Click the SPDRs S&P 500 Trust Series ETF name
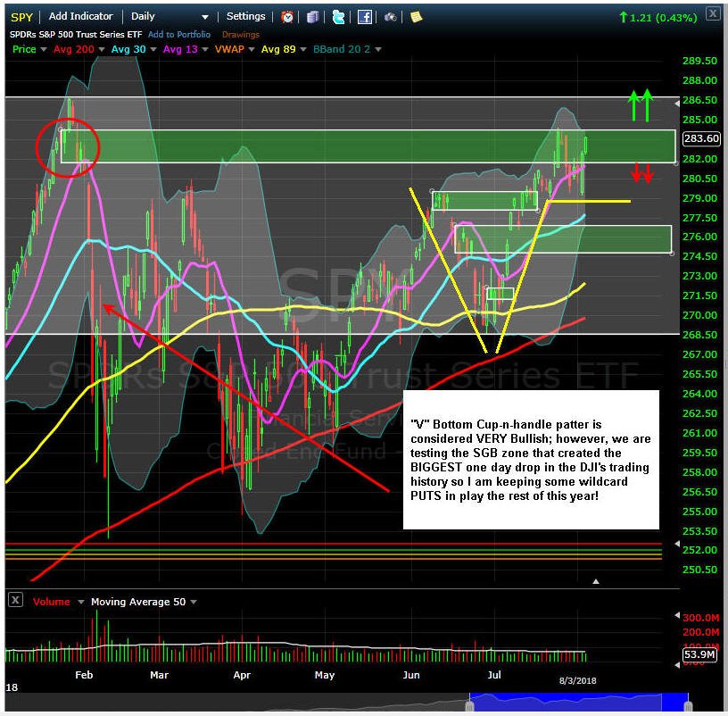Viewport: 728px width, 716px height. coord(76,35)
